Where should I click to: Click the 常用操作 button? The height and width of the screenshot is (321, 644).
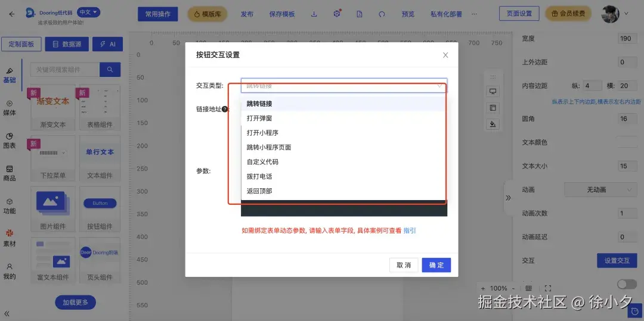(x=157, y=14)
